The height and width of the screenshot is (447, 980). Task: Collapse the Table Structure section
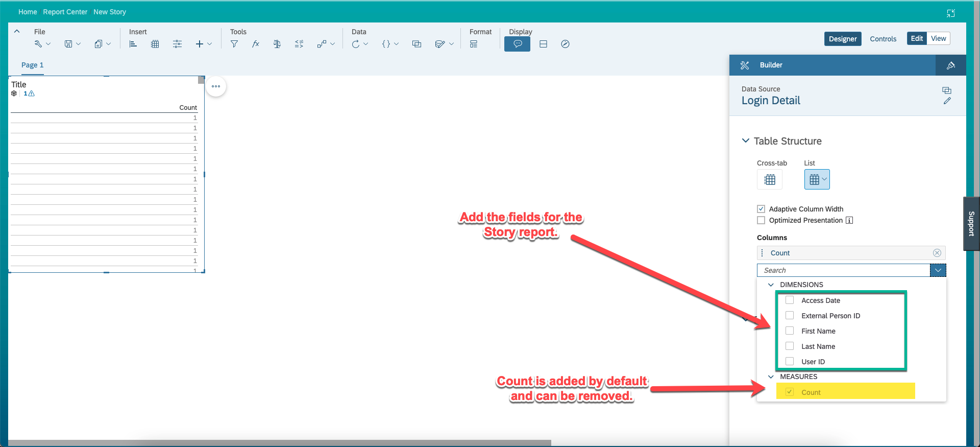tap(746, 140)
